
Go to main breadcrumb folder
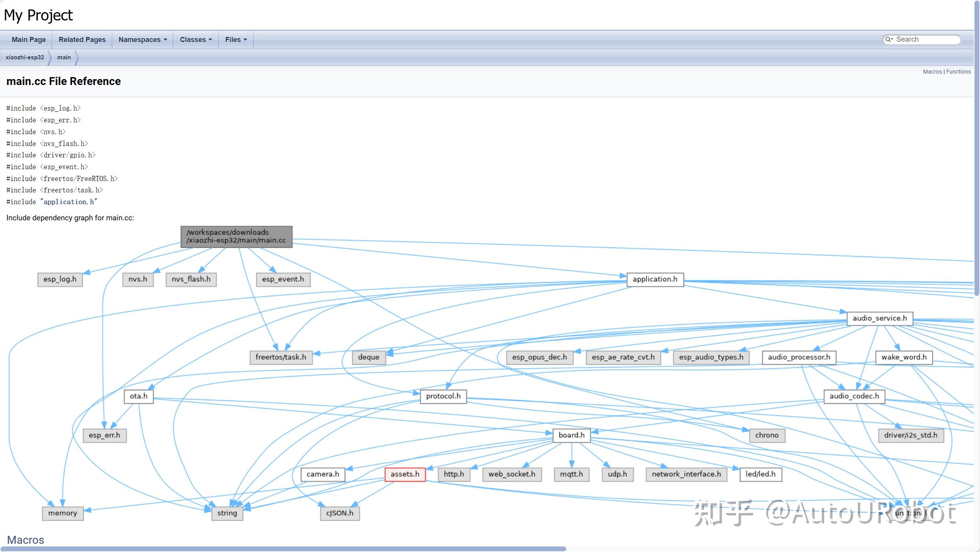[64, 57]
